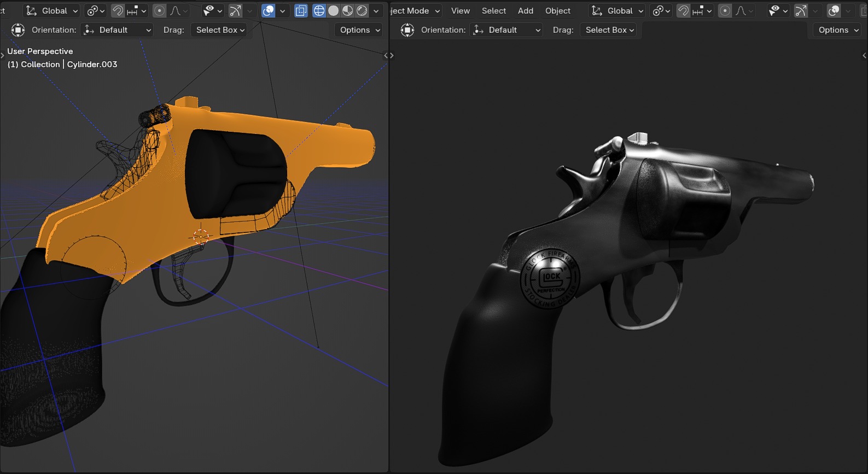This screenshot has width=868, height=474.
Task: Toggle snapping magnet in left viewport
Action: [x=118, y=11]
